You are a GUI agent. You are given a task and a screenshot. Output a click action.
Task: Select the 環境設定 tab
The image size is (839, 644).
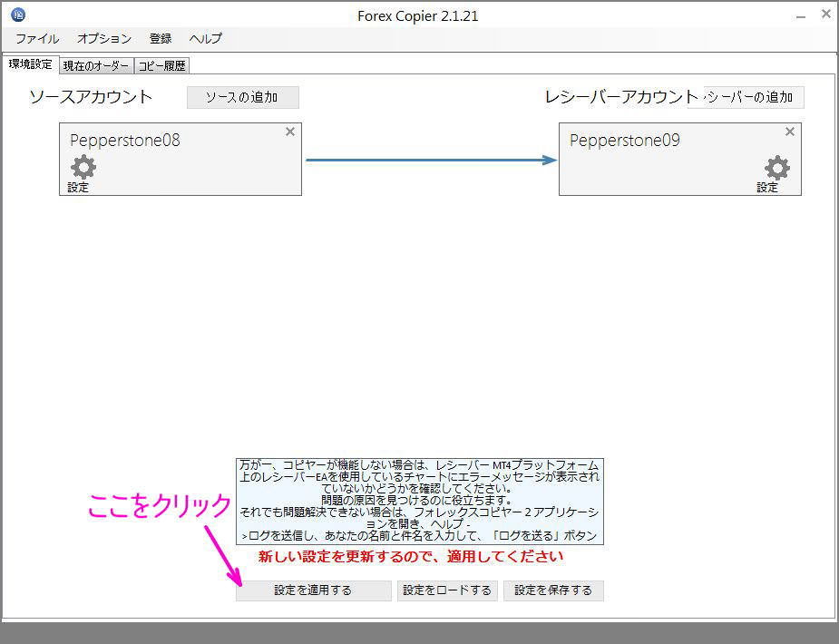point(30,63)
